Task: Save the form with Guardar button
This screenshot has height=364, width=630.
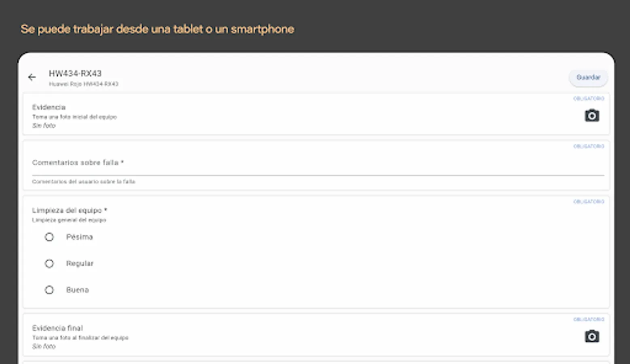Action: (588, 78)
